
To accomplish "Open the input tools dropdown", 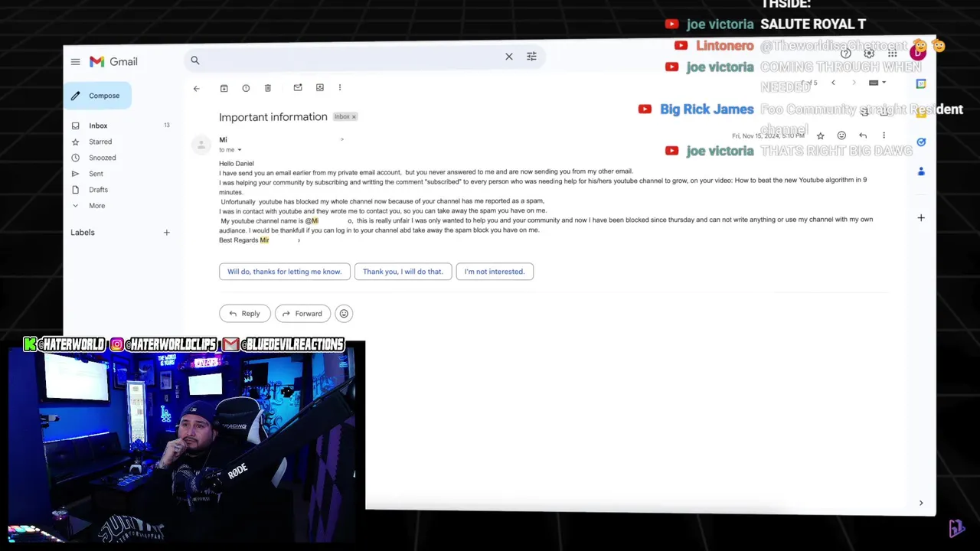I will [877, 83].
